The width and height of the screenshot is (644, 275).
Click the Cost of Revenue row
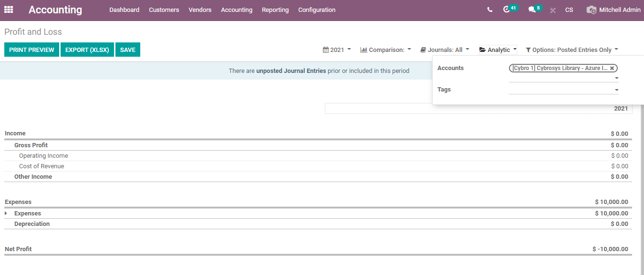318,166
